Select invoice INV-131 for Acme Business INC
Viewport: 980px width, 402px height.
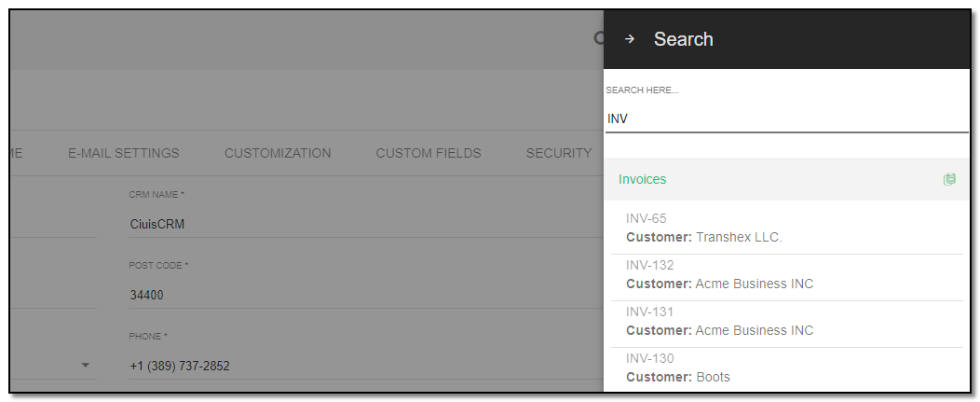pos(787,321)
